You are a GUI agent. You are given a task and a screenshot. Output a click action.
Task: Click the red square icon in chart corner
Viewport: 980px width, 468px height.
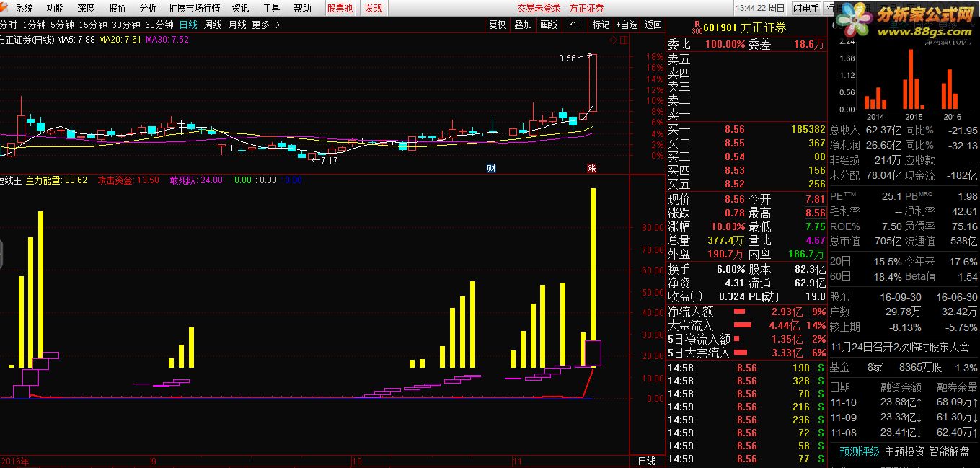point(622,40)
